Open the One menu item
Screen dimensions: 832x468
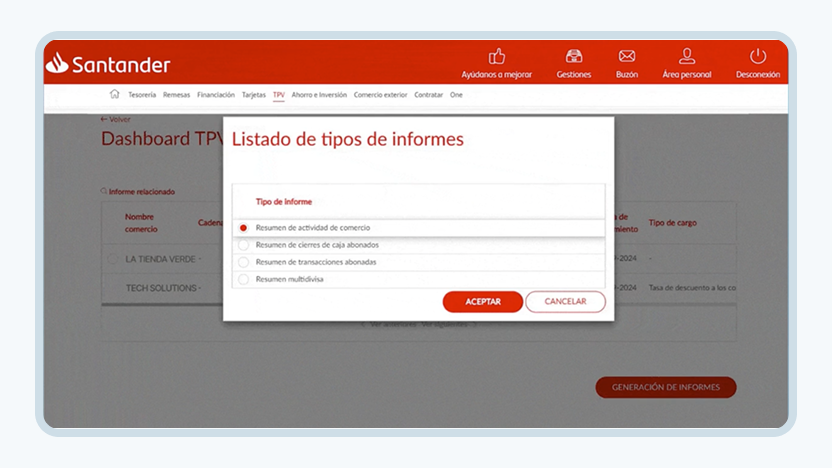[x=456, y=95]
